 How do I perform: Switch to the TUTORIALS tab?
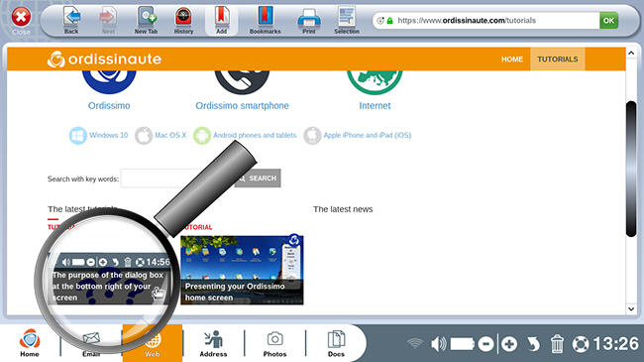pyautogui.click(x=558, y=59)
